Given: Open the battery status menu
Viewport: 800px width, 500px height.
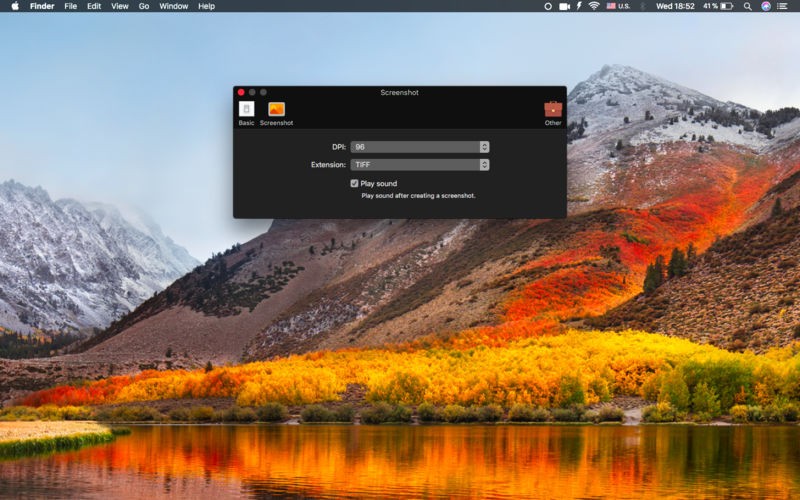Looking at the screenshot, I should (x=718, y=6).
